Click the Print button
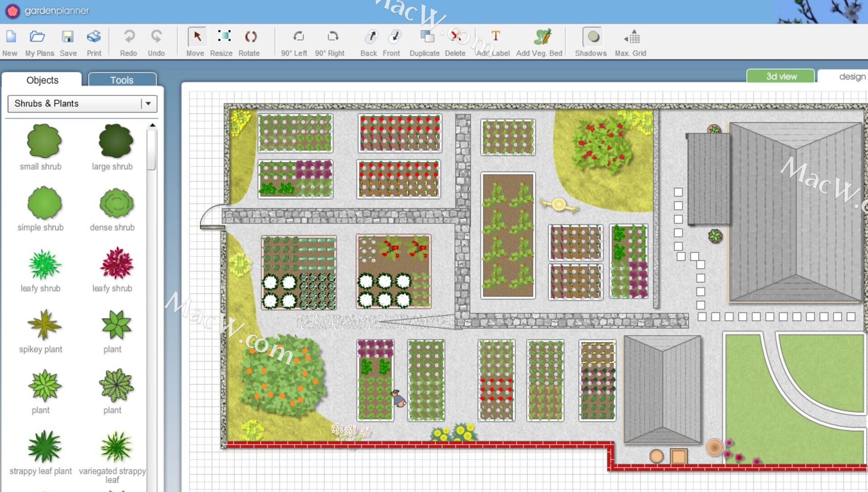This screenshot has width=868, height=492. (94, 37)
